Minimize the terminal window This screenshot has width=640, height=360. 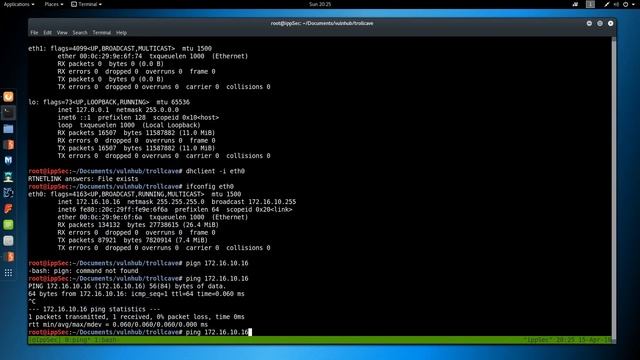(589, 23)
